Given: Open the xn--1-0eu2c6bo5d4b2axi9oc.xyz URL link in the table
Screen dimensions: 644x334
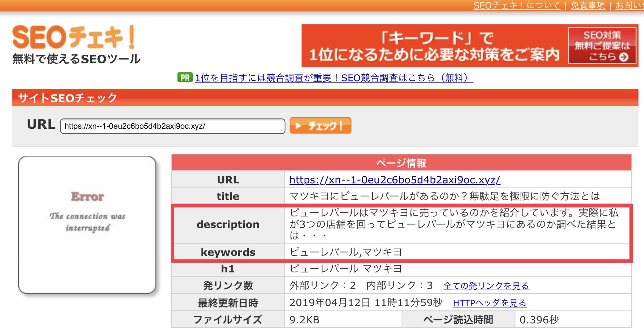Looking at the screenshot, I should point(395,180).
